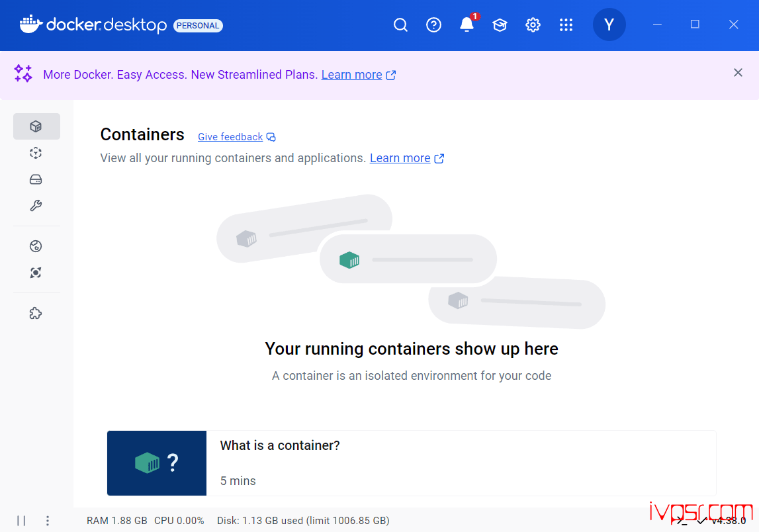
Task: Open the notifications bell
Action: tap(467, 24)
